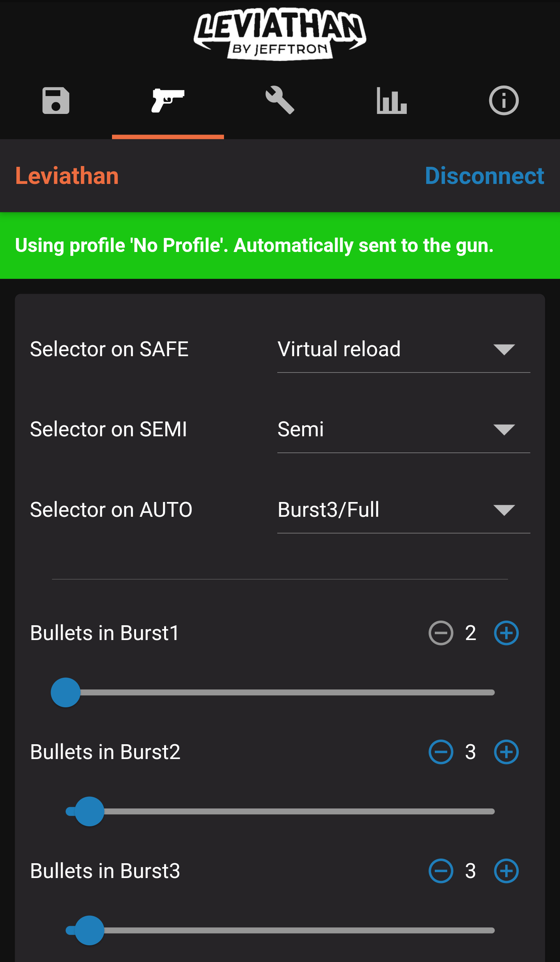Tap the Leviathan device name
560x962 pixels.
pyautogui.click(x=67, y=176)
